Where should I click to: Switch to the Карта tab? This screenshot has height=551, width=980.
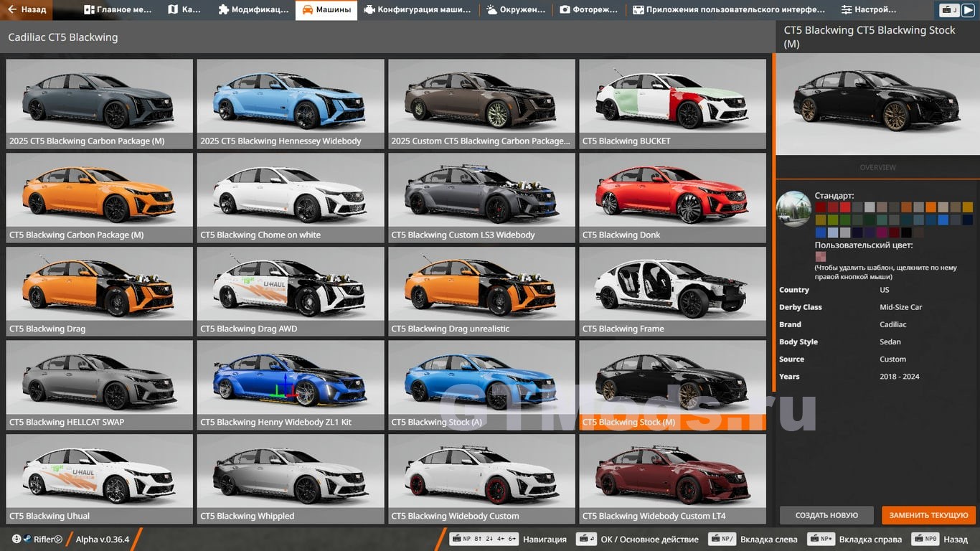(184, 10)
